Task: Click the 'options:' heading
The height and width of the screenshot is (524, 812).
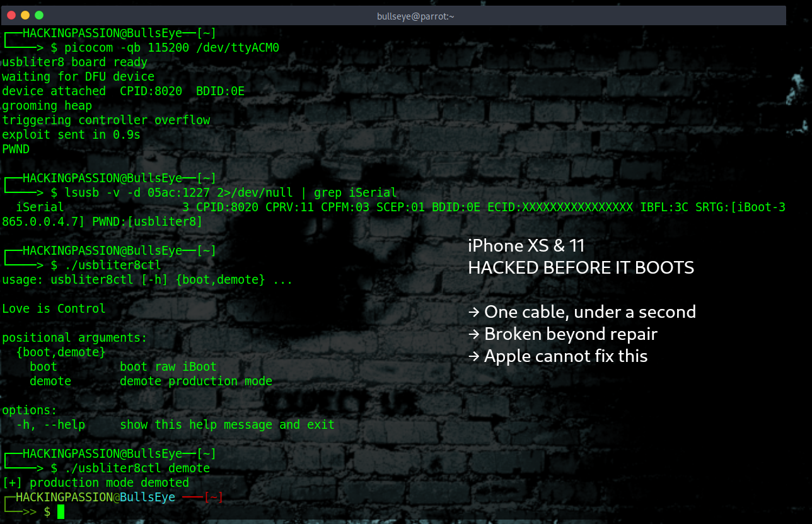Action: click(30, 410)
